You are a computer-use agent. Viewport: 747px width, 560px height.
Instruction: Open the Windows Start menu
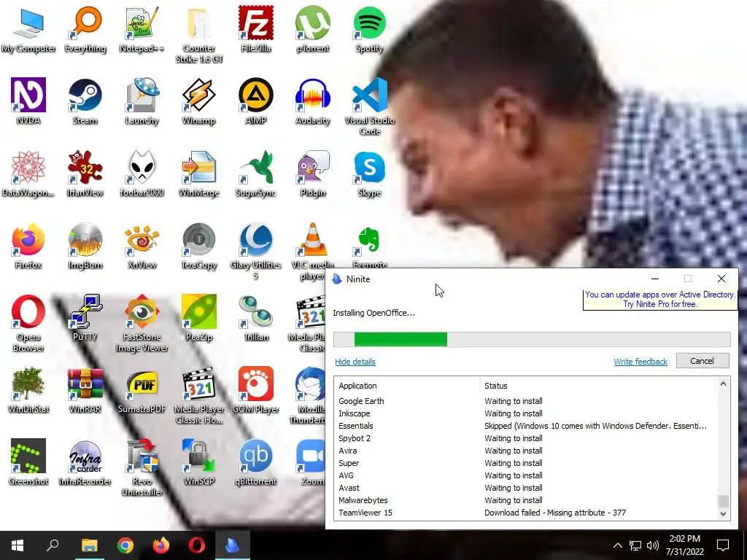18,545
